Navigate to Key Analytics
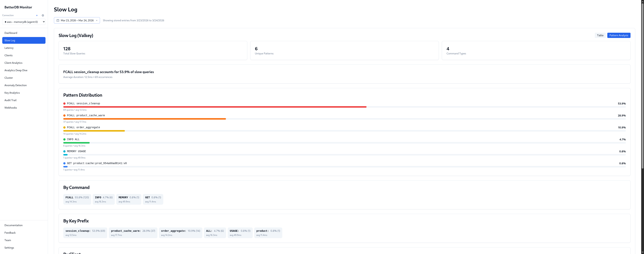 (x=12, y=93)
